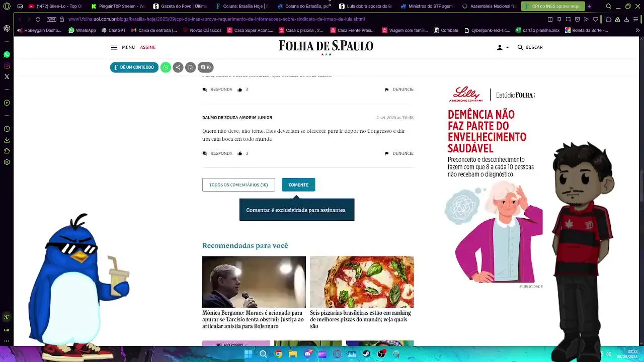The width and height of the screenshot is (644, 362).
Task: Open the user account dropdown in Folha header
Action: [x=503, y=47]
